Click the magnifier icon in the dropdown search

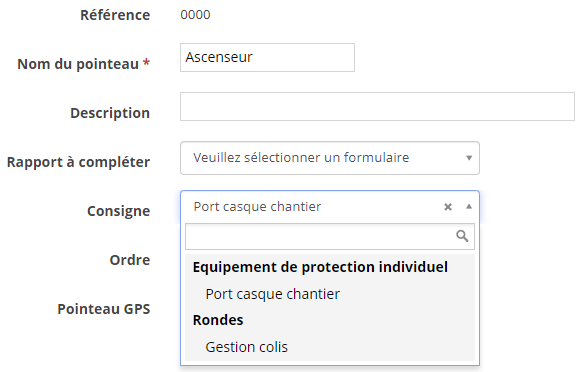click(462, 236)
